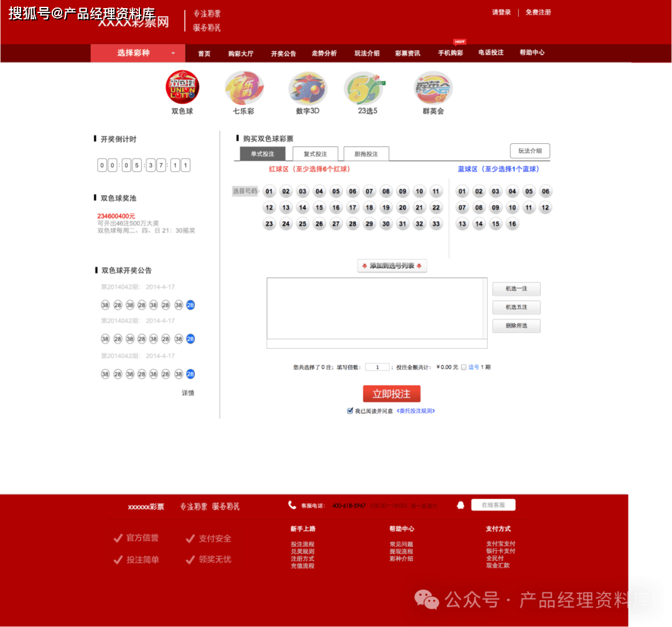672x627 pixels.
Task: Click the phone icon next to 客服电话
Action: coord(292,504)
